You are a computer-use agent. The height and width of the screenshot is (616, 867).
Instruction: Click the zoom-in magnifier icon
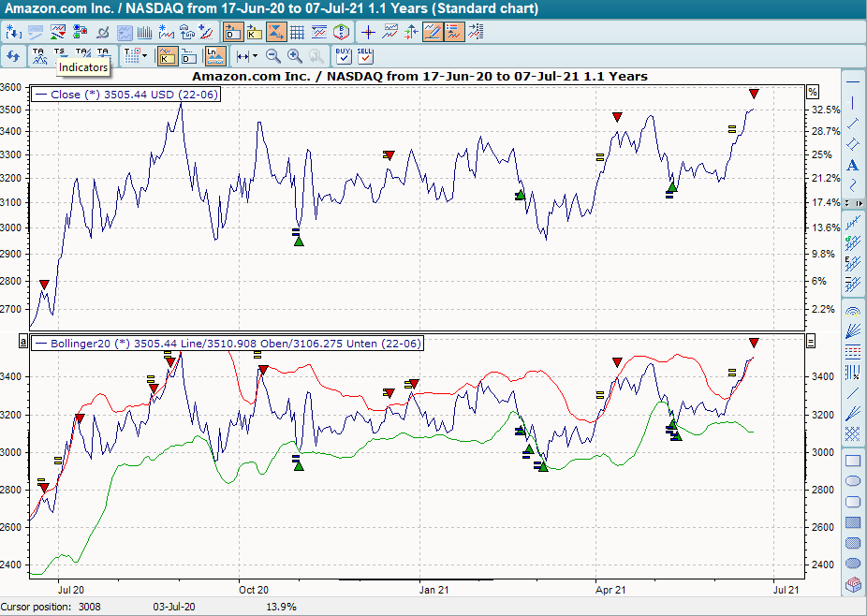293,56
